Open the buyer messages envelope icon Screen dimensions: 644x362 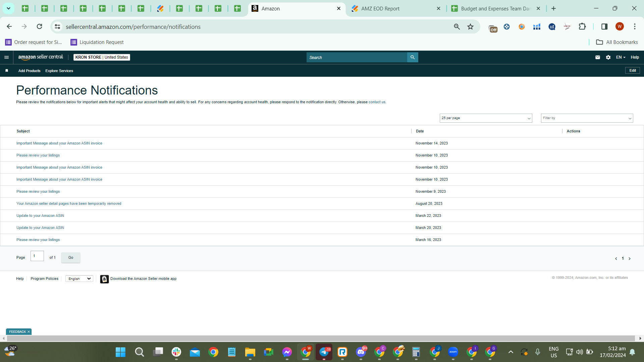pos(598,57)
